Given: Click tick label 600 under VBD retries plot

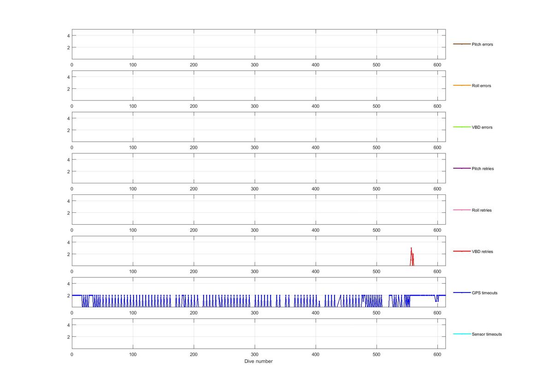Looking at the screenshot, I should (x=437, y=272).
